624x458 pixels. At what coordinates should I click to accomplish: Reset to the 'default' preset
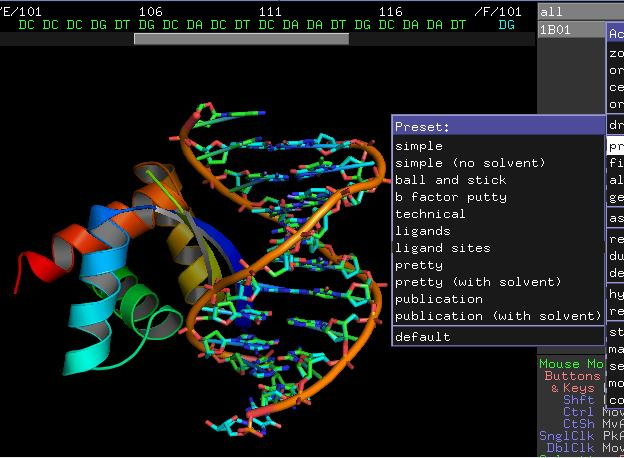pyautogui.click(x=423, y=337)
